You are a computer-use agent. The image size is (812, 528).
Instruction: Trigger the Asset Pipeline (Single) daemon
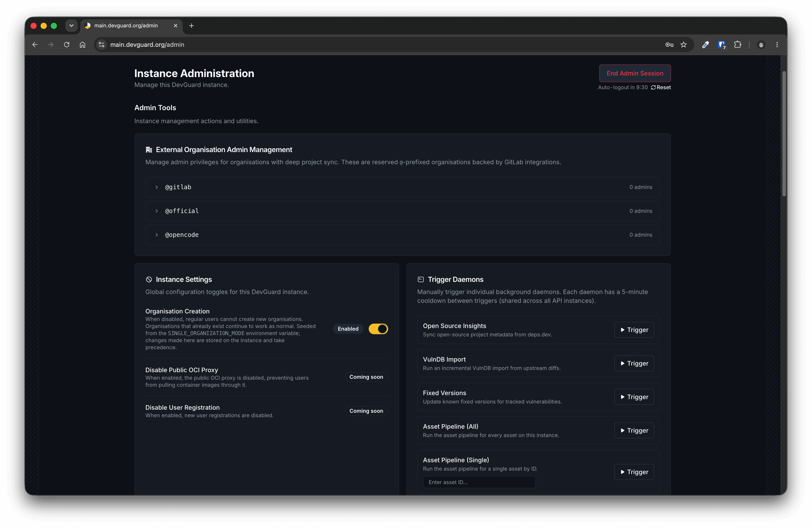click(x=634, y=472)
